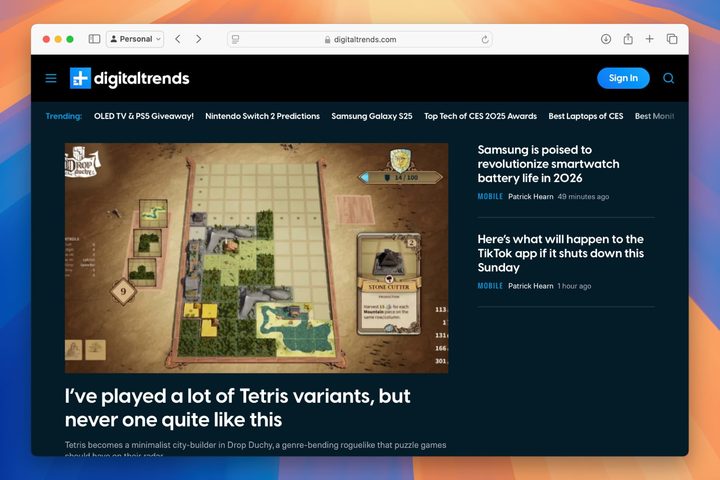Open Nintendo Switch 2 Predictions trending link
The image size is (720, 480).
point(262,116)
